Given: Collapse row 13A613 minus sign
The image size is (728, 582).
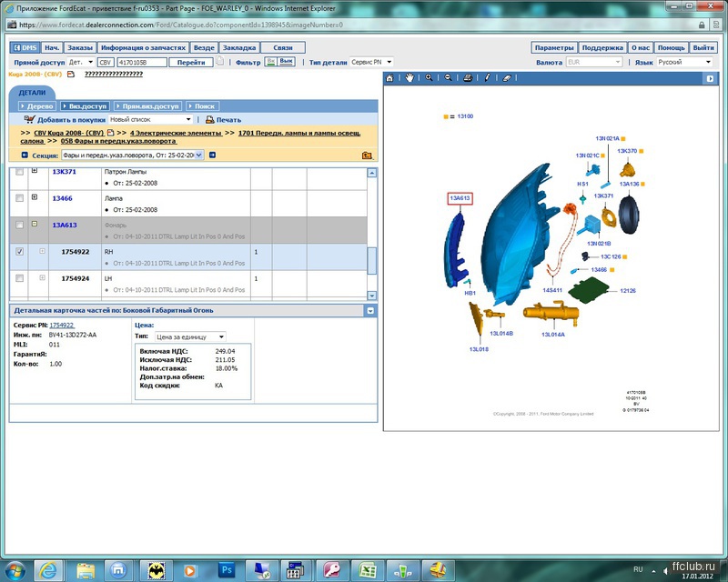Looking at the screenshot, I should coord(35,224).
